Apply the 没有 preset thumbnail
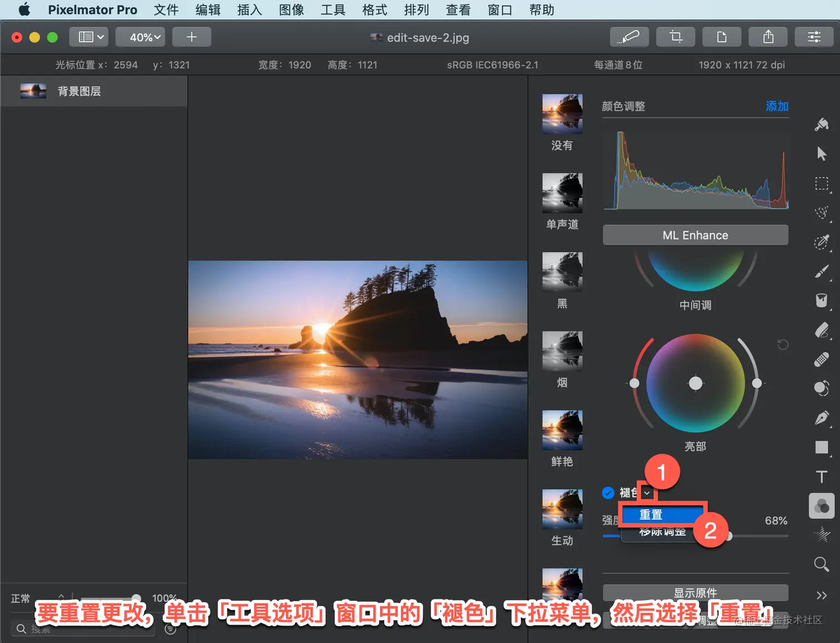The image size is (840, 643). coord(562,114)
